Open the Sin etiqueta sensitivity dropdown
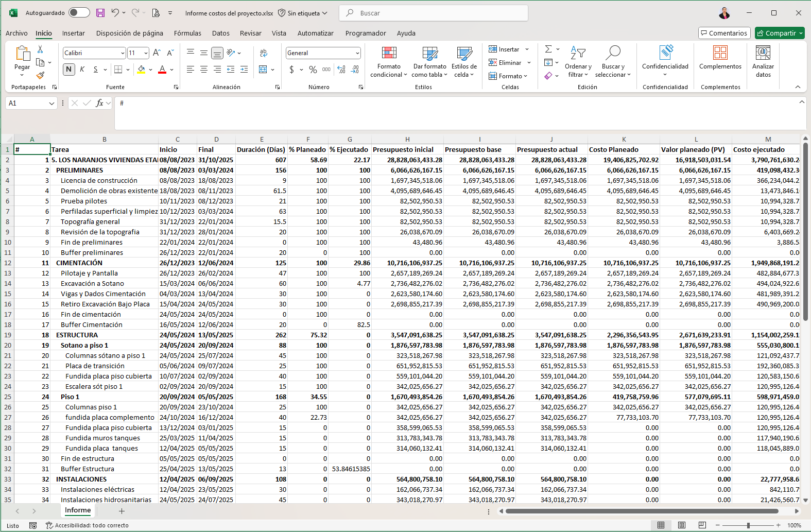 tap(302, 13)
